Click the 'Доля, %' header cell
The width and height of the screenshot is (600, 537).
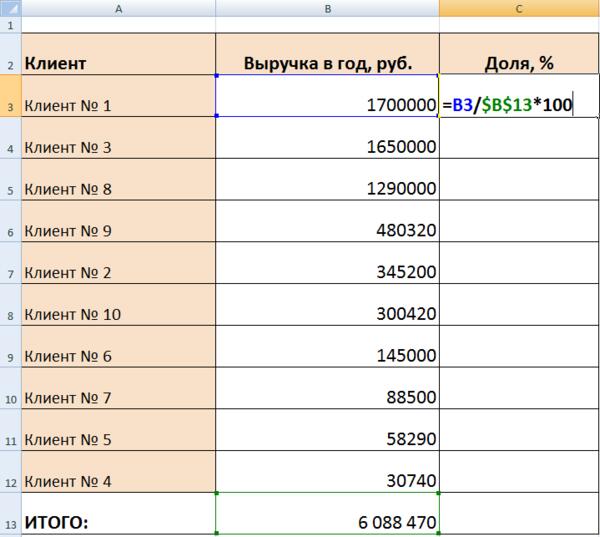coord(519,54)
